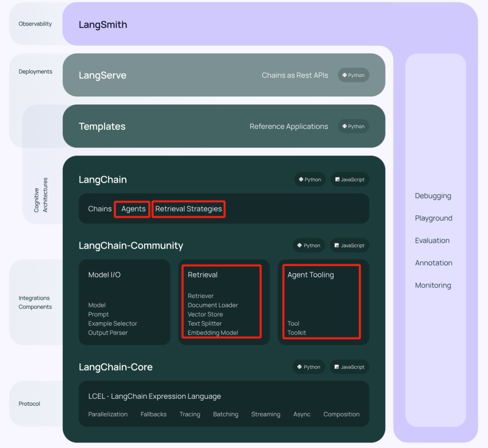Click the "Embedding Model" entry
488x448 pixels.
213,333
